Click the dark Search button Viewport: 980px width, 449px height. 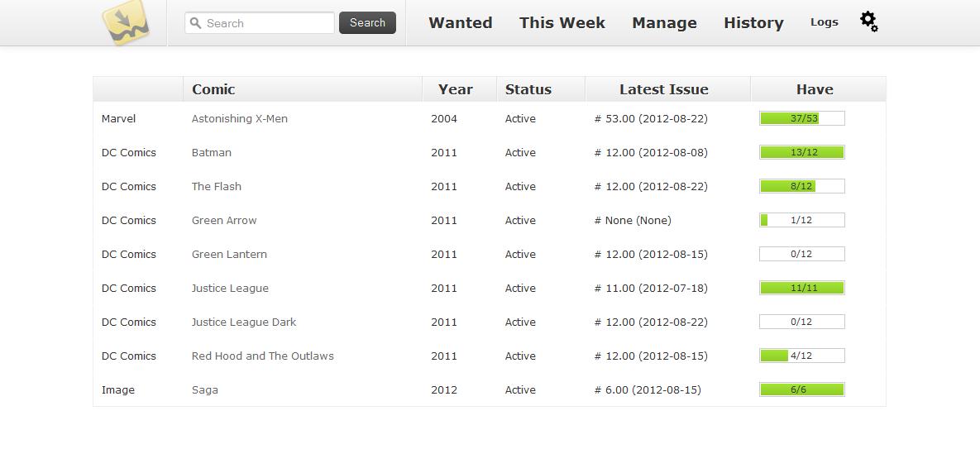coord(367,22)
